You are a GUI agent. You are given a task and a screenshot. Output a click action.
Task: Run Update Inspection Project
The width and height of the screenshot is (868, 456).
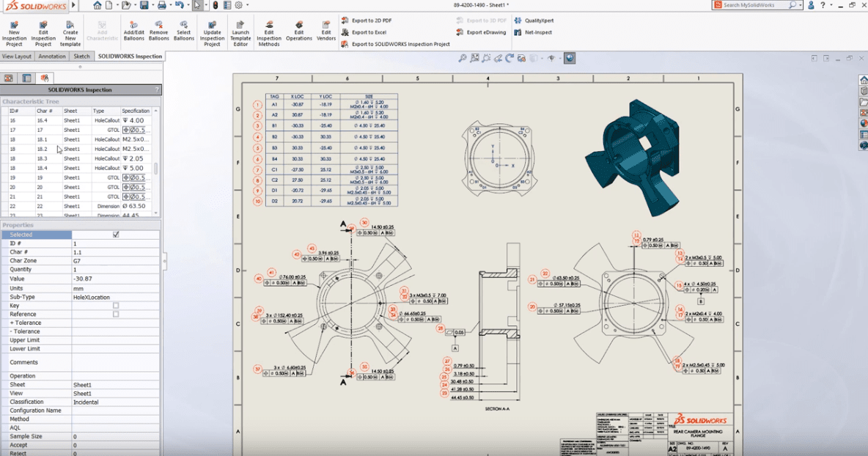click(x=212, y=34)
